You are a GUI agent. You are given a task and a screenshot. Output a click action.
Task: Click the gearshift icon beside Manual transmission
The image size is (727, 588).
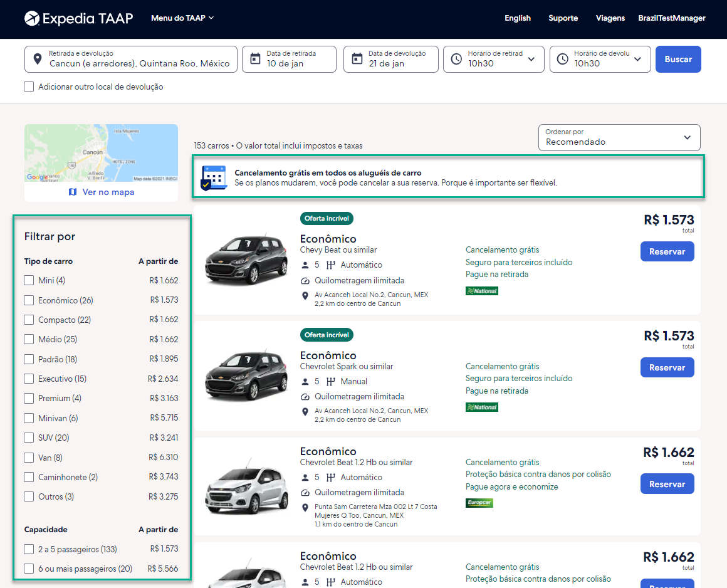coord(330,382)
